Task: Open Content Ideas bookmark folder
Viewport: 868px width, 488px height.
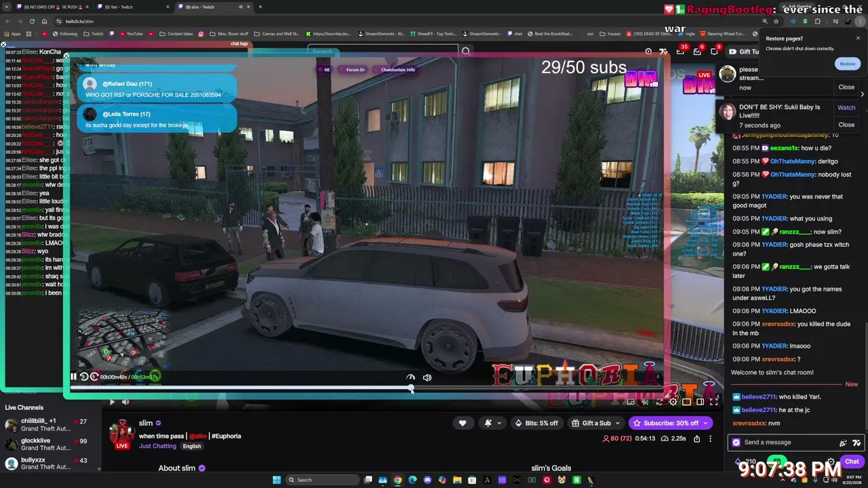Action: click(176, 34)
